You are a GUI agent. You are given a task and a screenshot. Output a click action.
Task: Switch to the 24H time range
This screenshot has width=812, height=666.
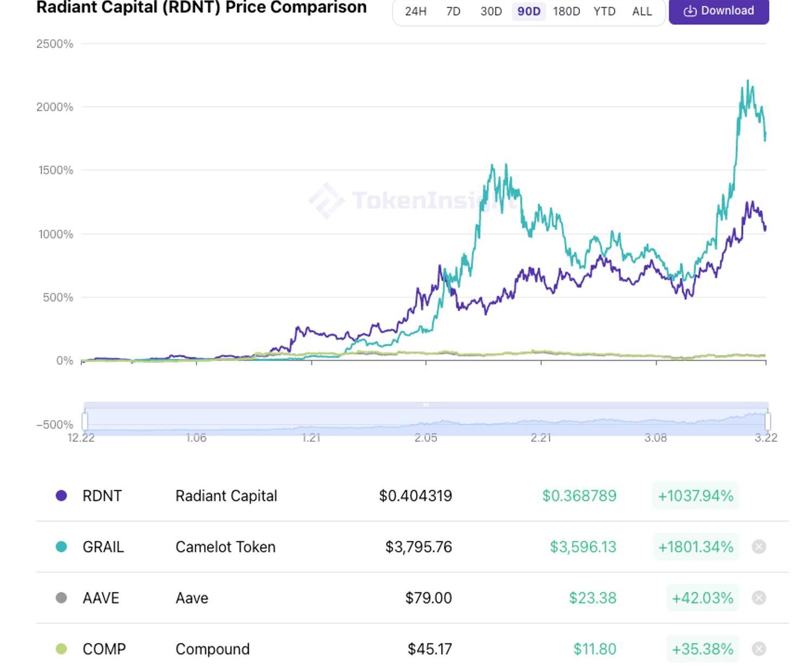coord(416,11)
